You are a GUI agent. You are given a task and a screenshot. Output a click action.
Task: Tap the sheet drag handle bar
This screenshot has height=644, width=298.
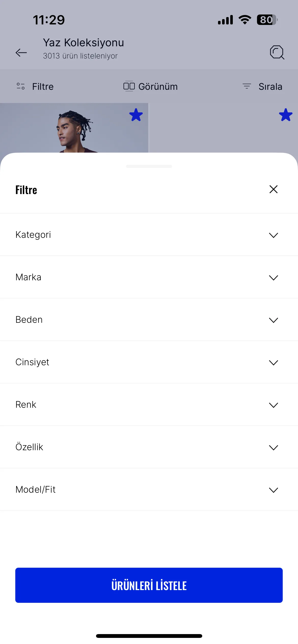[x=149, y=166]
